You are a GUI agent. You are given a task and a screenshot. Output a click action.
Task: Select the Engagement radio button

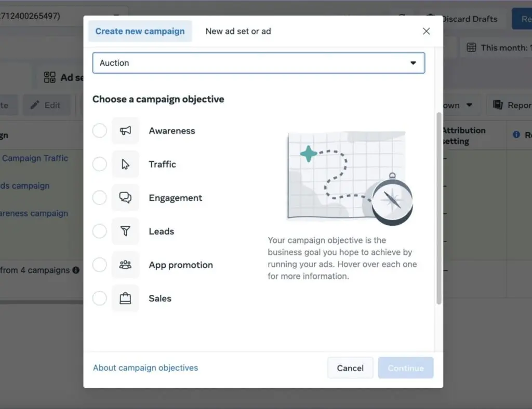tap(100, 198)
